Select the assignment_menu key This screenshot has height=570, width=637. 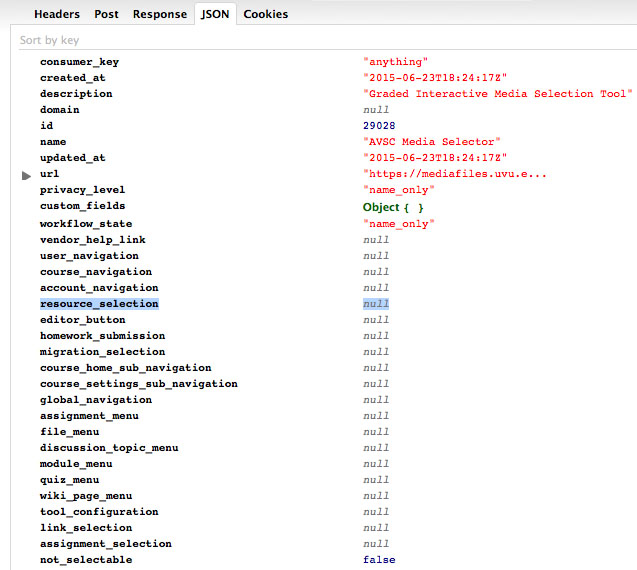(x=89, y=416)
